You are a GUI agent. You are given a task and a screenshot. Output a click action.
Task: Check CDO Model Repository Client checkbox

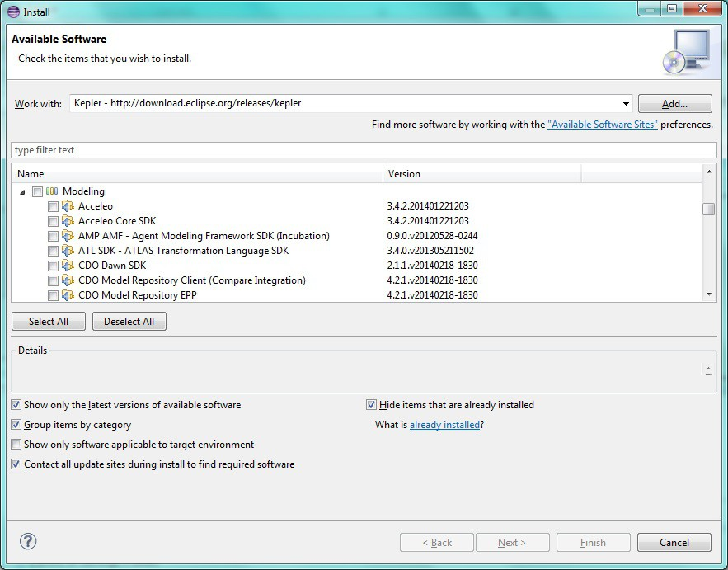click(53, 280)
